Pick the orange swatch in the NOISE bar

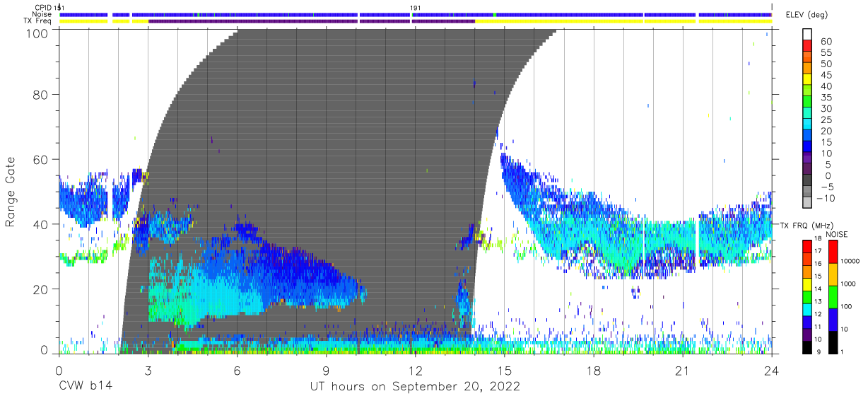(833, 274)
